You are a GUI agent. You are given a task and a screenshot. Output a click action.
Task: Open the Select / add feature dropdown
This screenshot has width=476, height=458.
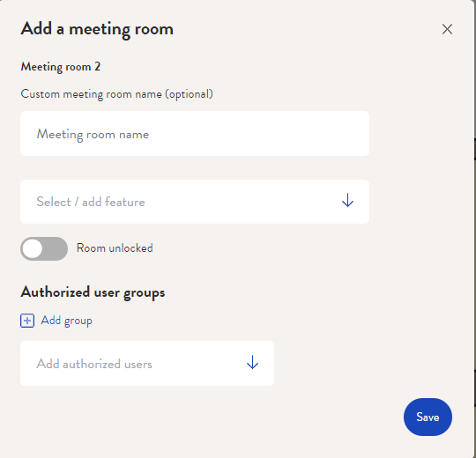coord(195,202)
